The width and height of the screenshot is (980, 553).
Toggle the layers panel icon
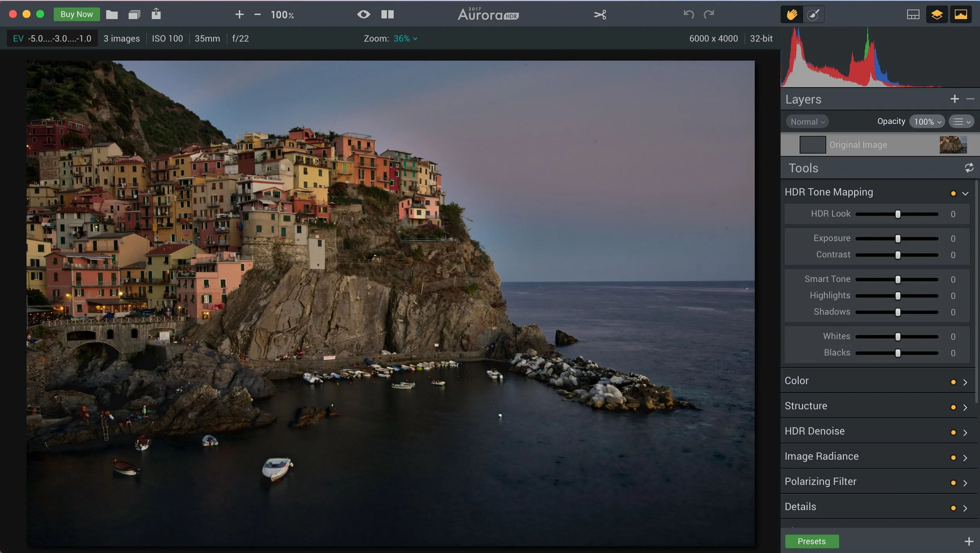coord(937,15)
